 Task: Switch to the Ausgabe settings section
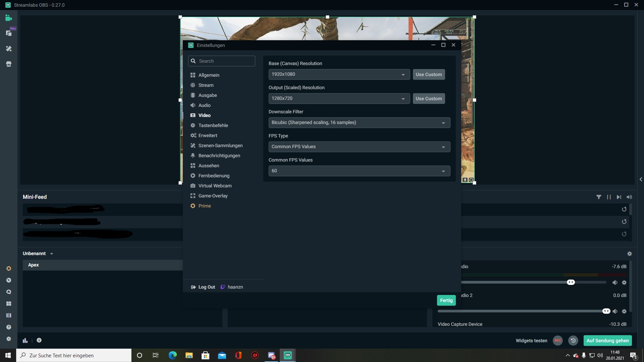207,95
